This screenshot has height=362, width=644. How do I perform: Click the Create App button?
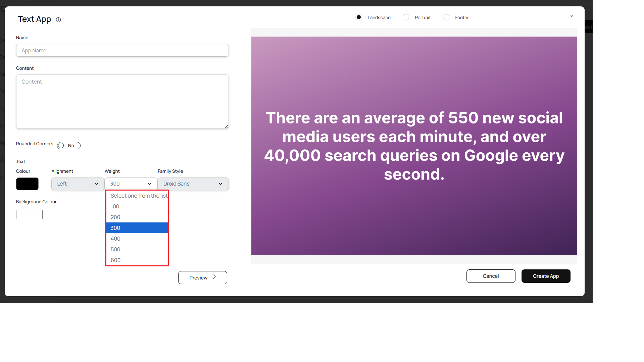545,276
